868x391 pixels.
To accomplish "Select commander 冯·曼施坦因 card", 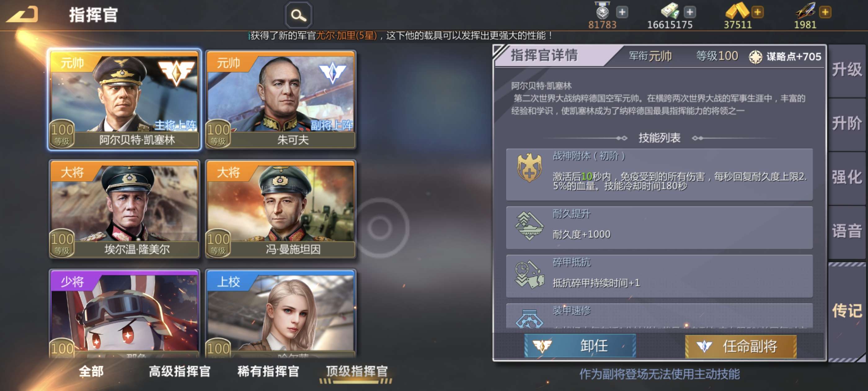I will click(280, 209).
